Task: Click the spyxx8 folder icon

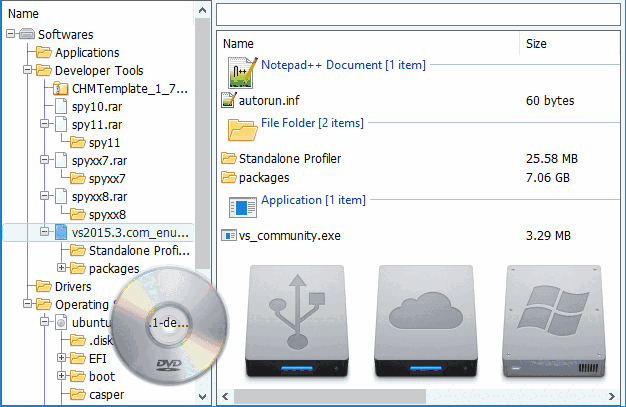Action: pyautogui.click(x=77, y=214)
